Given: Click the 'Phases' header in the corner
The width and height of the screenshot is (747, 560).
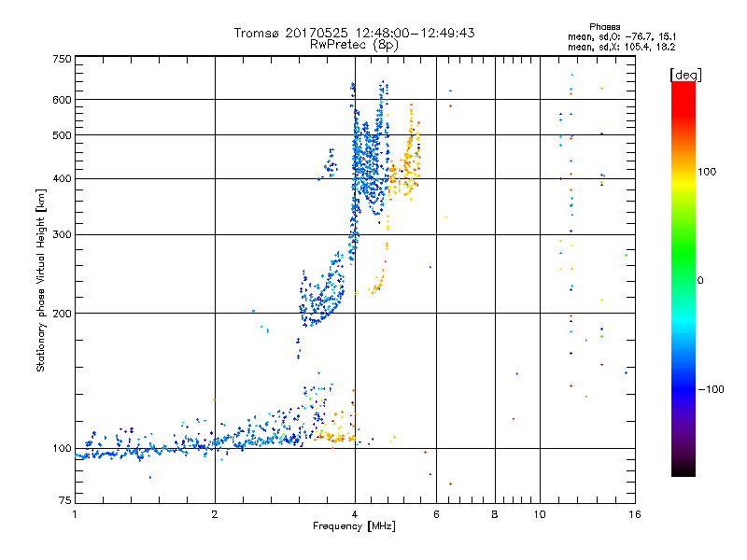Looking at the screenshot, I should [604, 27].
